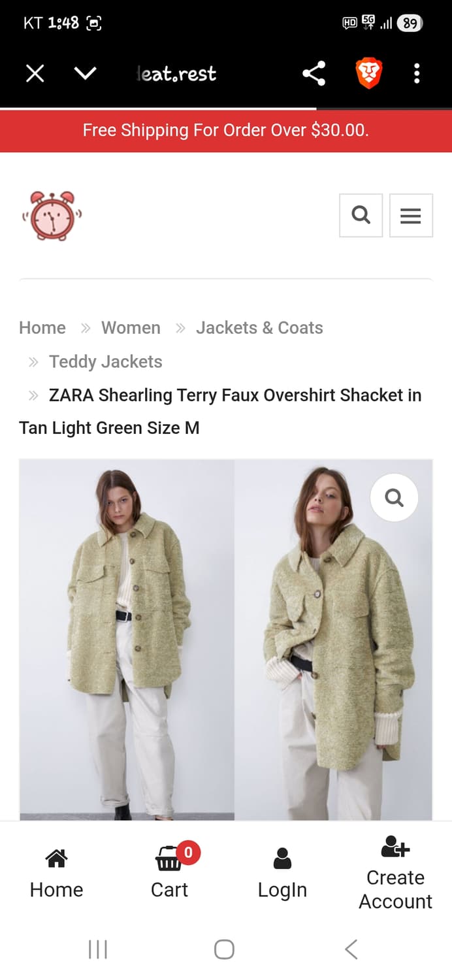Open Create Account in bottom bar
This screenshot has height=980, width=452.
pos(396,873)
